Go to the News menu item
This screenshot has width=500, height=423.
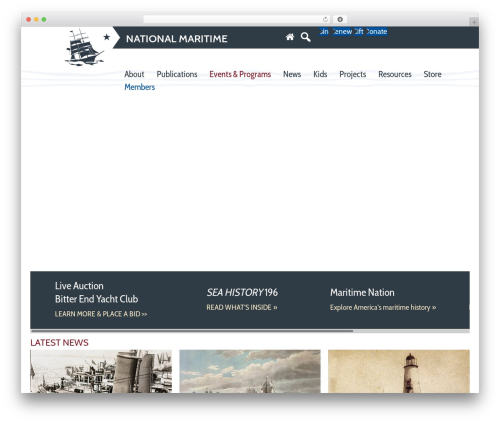[x=292, y=74]
